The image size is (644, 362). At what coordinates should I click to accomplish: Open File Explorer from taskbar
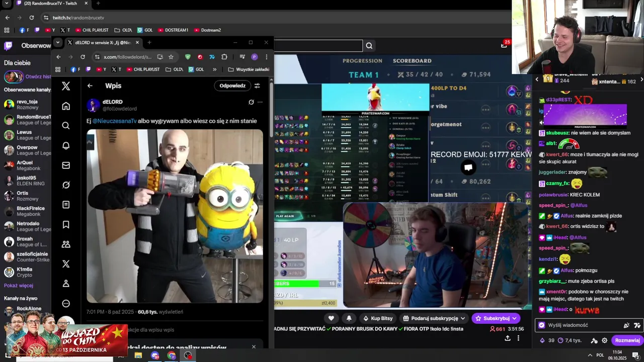[138, 355]
